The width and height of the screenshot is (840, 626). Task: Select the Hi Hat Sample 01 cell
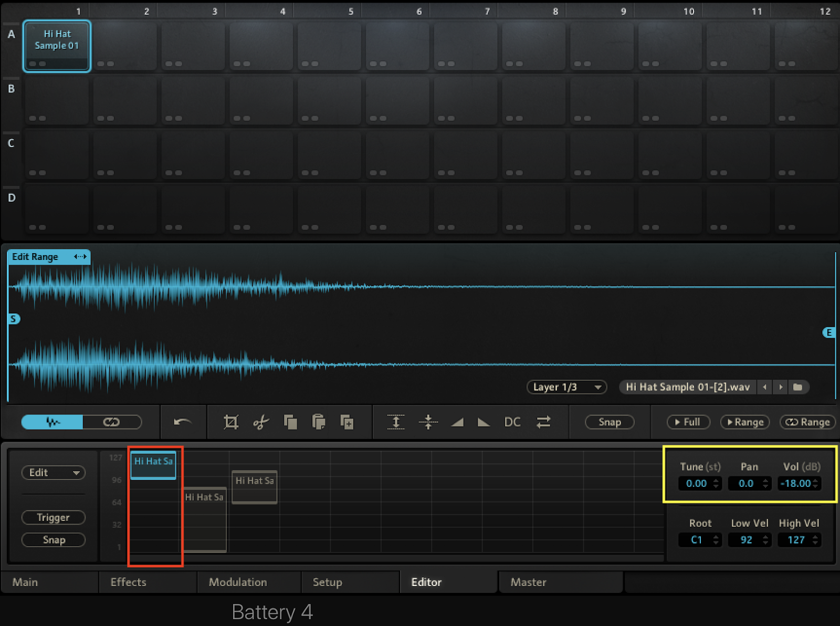tap(57, 46)
